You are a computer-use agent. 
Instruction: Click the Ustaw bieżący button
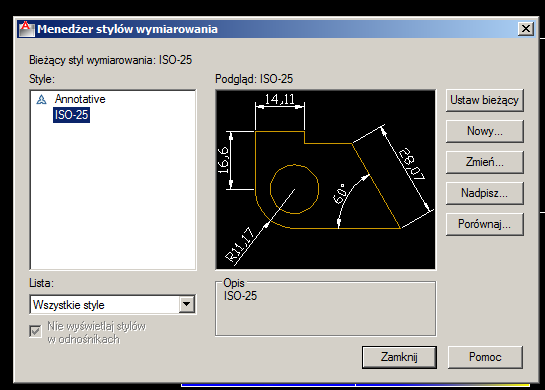tap(485, 100)
